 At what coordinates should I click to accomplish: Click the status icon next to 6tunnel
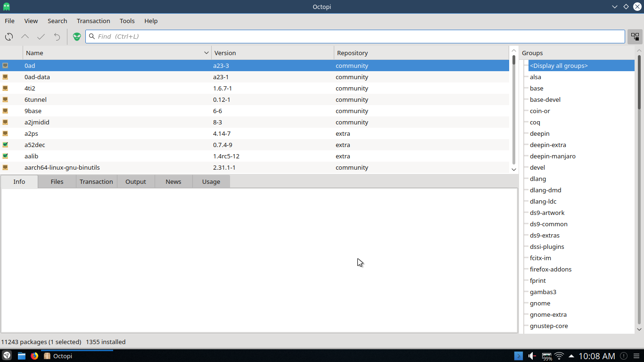click(5, 99)
